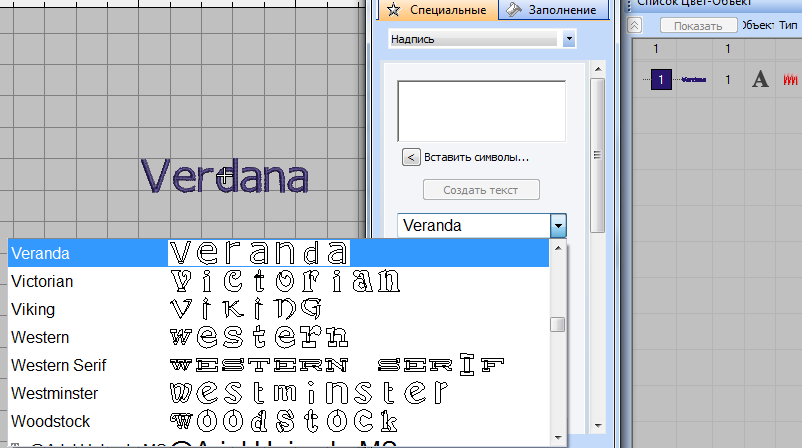Collapse the Veranda font dropdown arrow
This screenshot has height=448, width=802.
[558, 226]
